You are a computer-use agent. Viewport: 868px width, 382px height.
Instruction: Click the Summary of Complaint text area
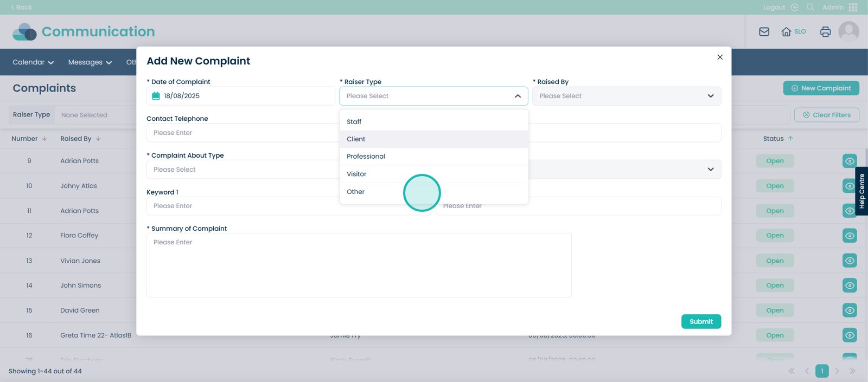coord(359,266)
